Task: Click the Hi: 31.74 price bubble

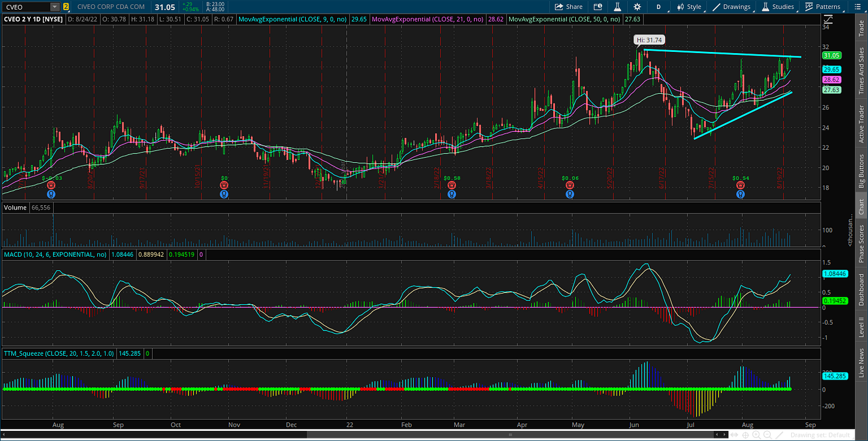Action: pyautogui.click(x=649, y=40)
